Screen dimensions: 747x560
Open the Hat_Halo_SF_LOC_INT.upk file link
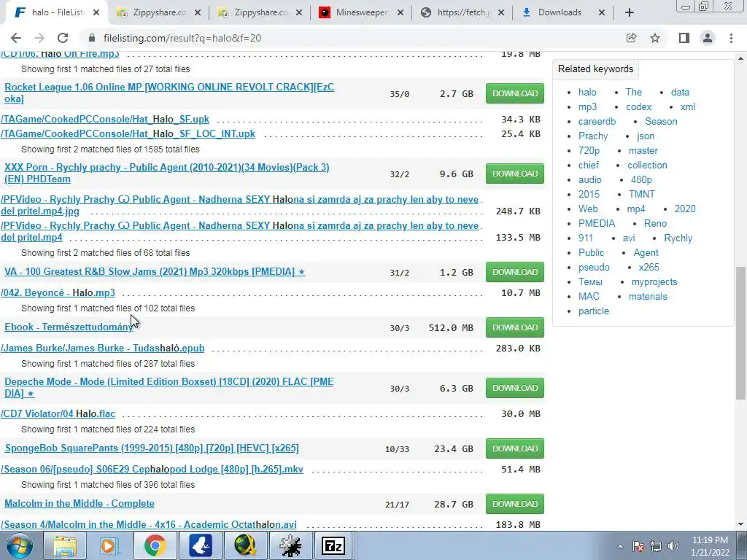click(128, 134)
